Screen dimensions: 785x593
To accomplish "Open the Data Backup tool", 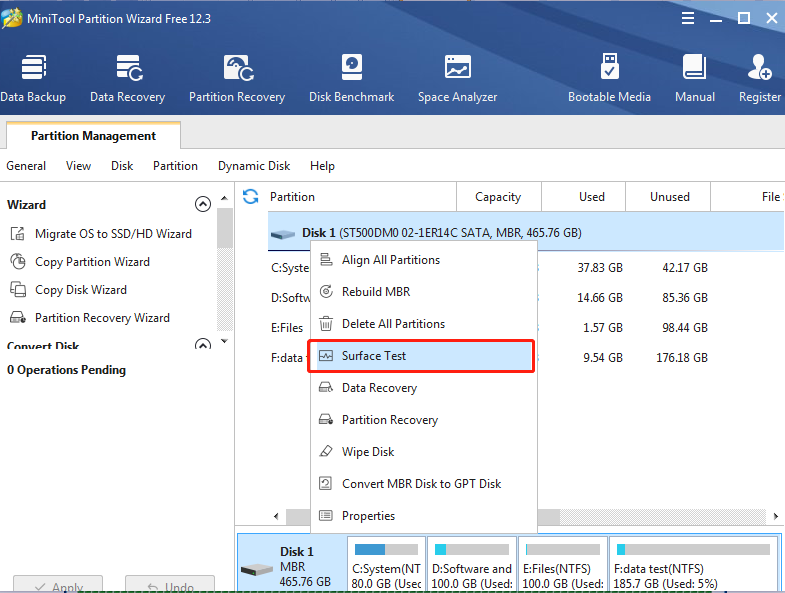I will tap(33, 78).
